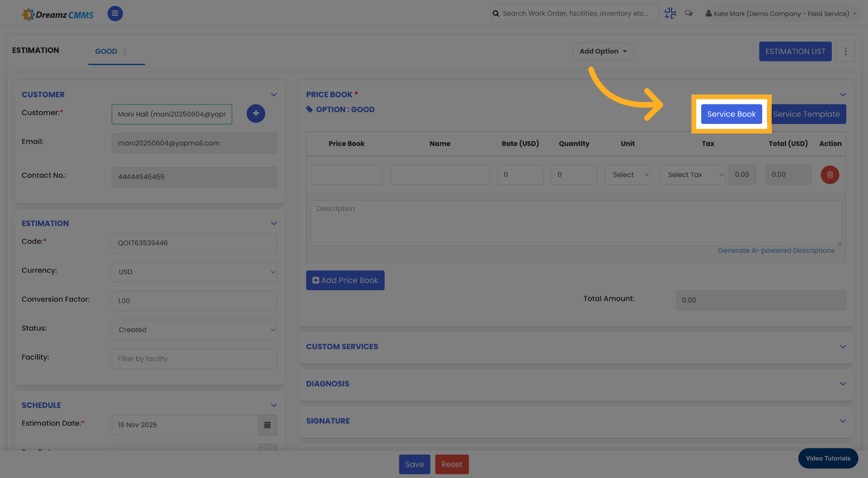Image resolution: width=868 pixels, height=478 pixels.
Task: Open the Select Tax dropdown
Action: (x=693, y=175)
